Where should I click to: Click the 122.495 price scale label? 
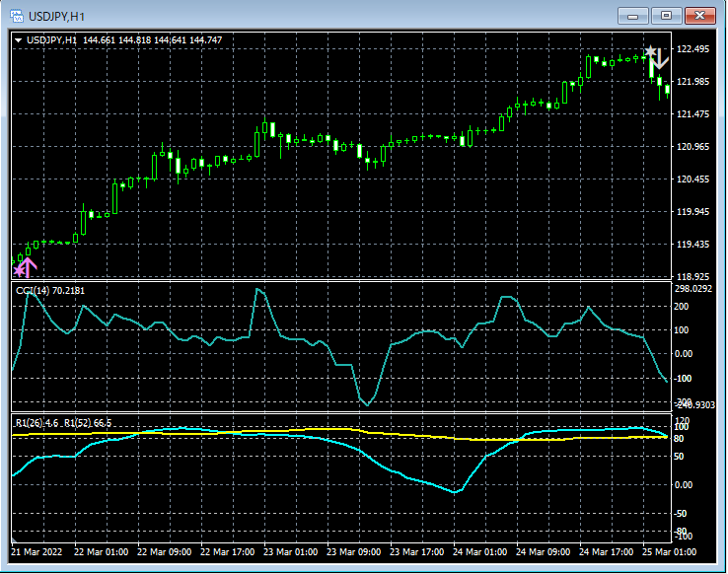693,49
